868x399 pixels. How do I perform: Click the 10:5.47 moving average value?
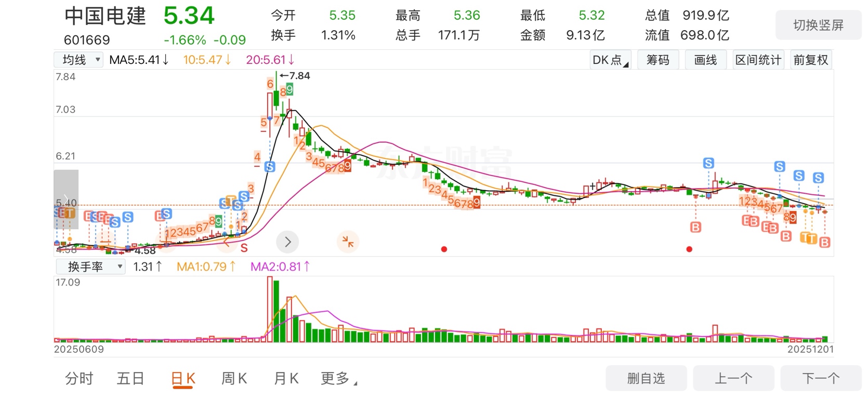click(207, 60)
